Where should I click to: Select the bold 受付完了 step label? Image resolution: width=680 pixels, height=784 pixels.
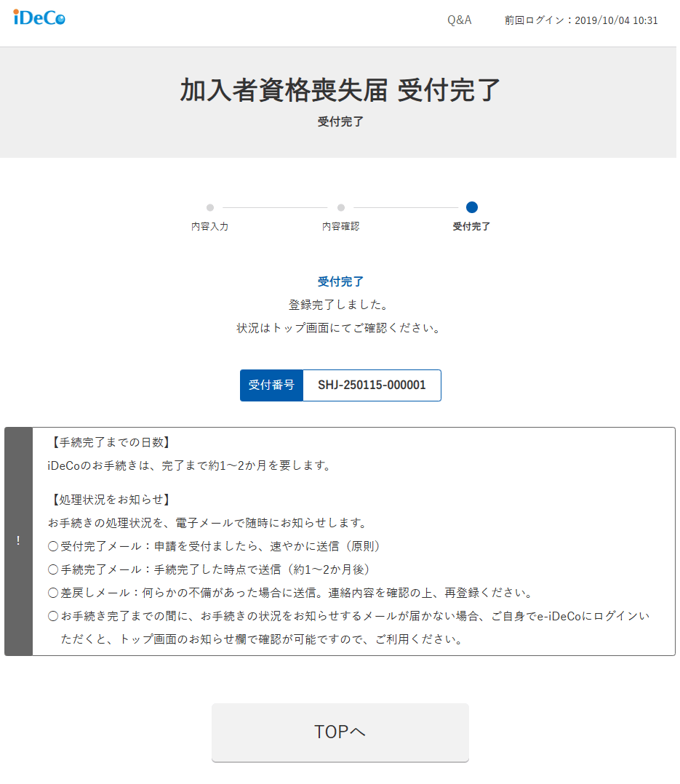(x=472, y=226)
